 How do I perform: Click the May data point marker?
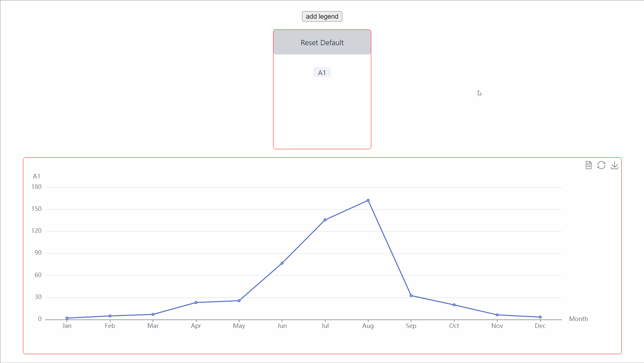[x=239, y=301]
